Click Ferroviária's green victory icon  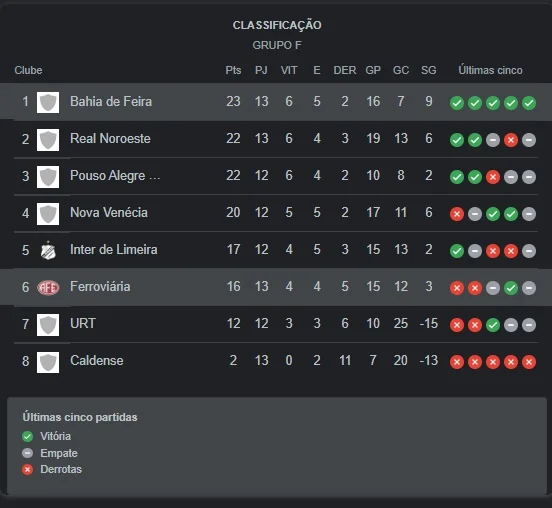pyautogui.click(x=511, y=288)
